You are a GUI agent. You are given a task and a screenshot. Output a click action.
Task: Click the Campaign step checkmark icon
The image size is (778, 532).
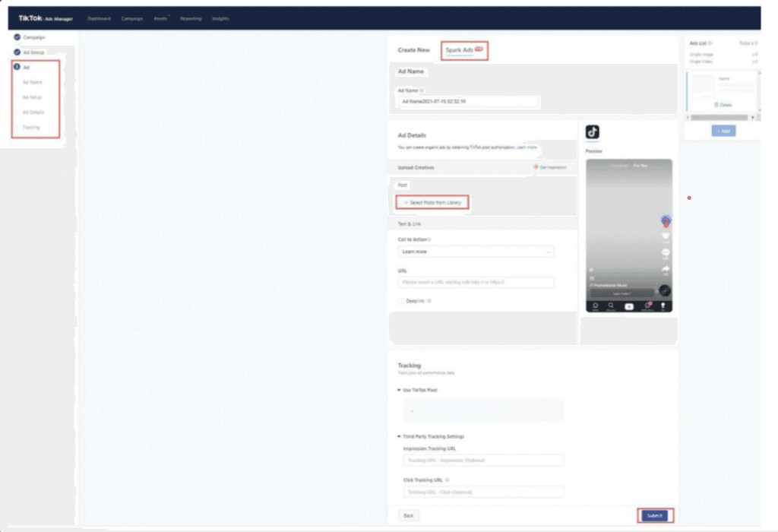[x=17, y=36]
